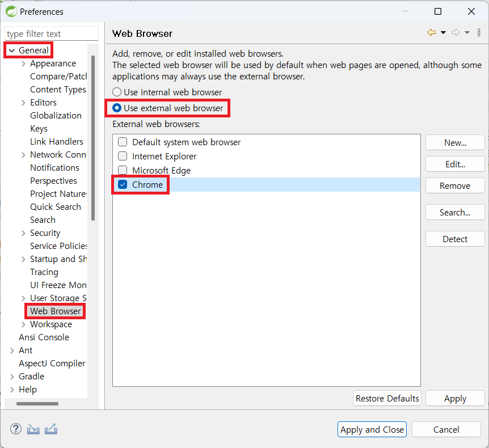Select Globalization in the tree

pyautogui.click(x=56, y=116)
